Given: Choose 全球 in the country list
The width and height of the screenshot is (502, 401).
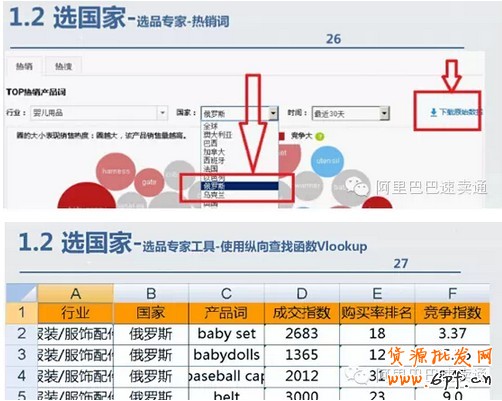Looking at the screenshot, I should coord(211,126).
